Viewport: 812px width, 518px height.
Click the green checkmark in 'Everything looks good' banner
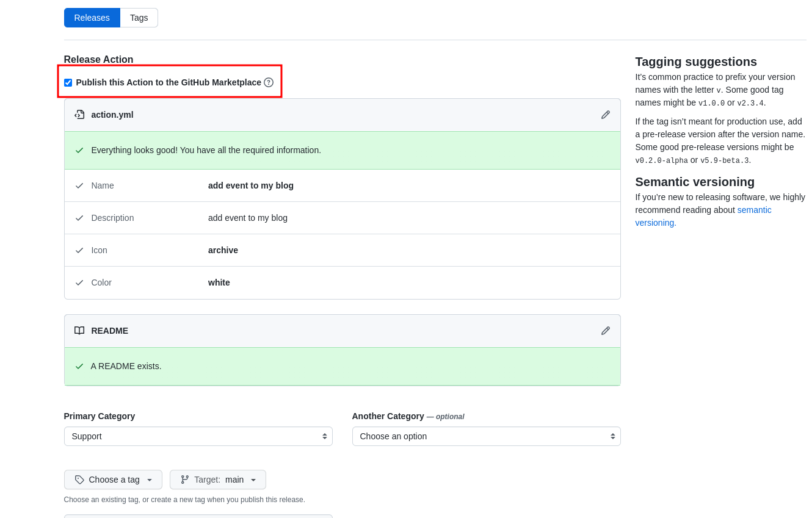79,150
